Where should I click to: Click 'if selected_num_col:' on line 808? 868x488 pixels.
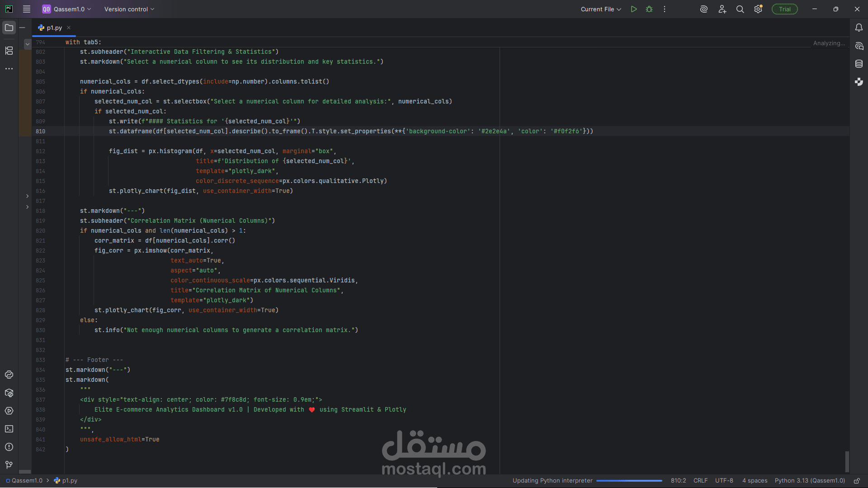tap(130, 111)
